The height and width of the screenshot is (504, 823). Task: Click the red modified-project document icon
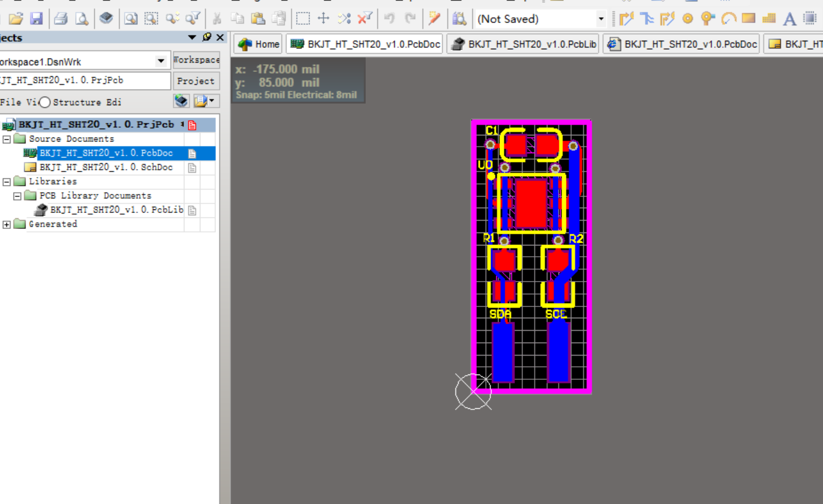[x=192, y=125]
